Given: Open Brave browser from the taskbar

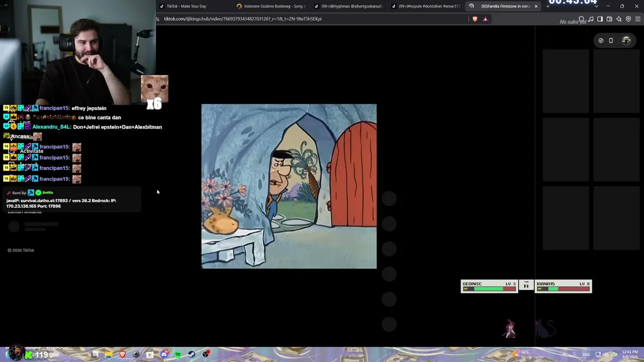Looking at the screenshot, I should (122, 354).
